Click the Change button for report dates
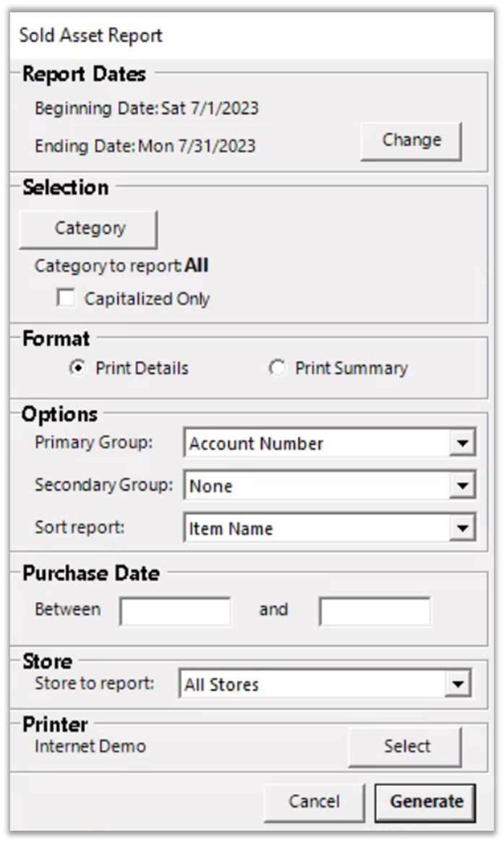 click(x=411, y=140)
